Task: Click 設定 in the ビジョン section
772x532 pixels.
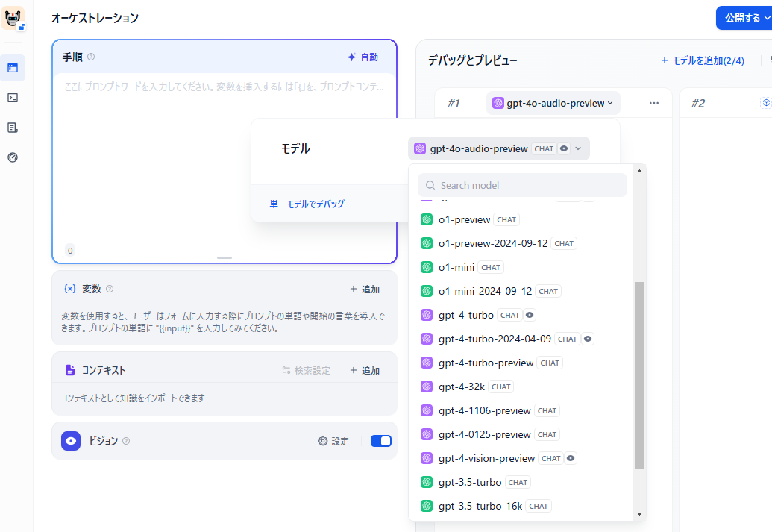Action: tap(334, 441)
